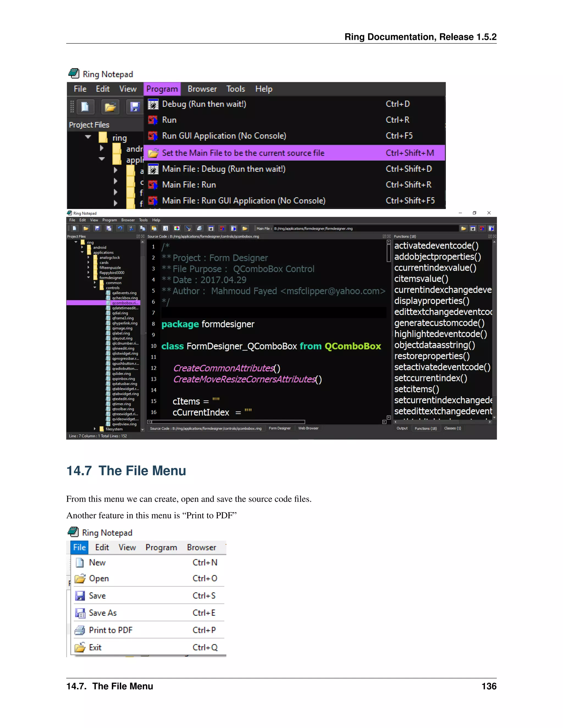Click the Paste toolbar icon
This screenshot has height=728, width=563.
coord(154,228)
